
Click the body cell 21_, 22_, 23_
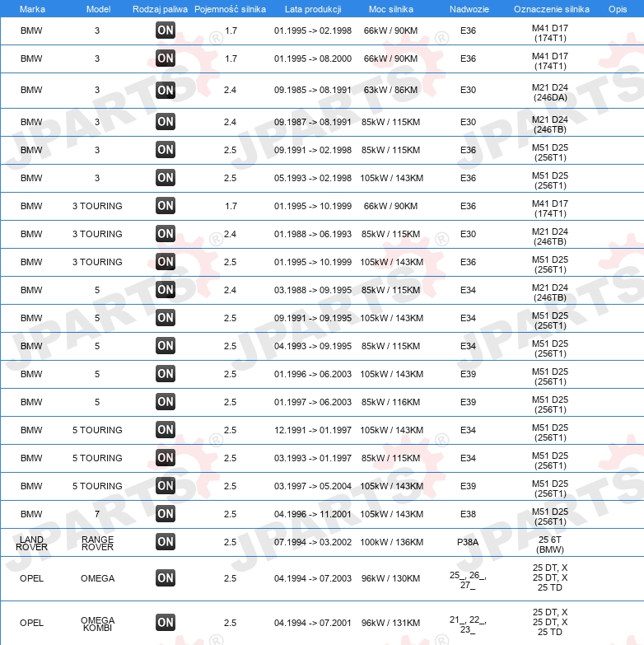click(x=468, y=624)
